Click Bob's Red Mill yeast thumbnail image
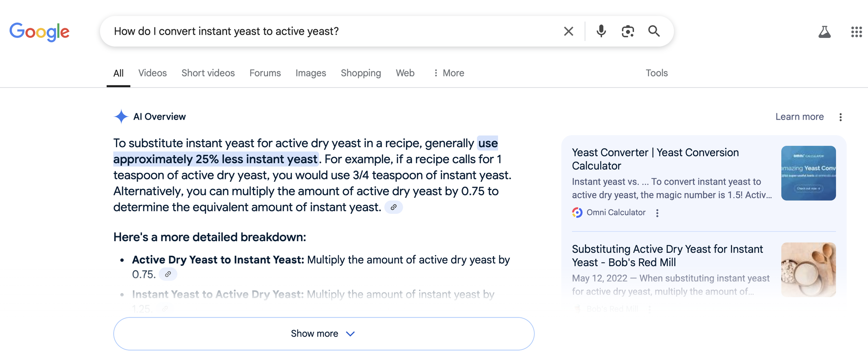This screenshot has width=868, height=363. coord(808,270)
